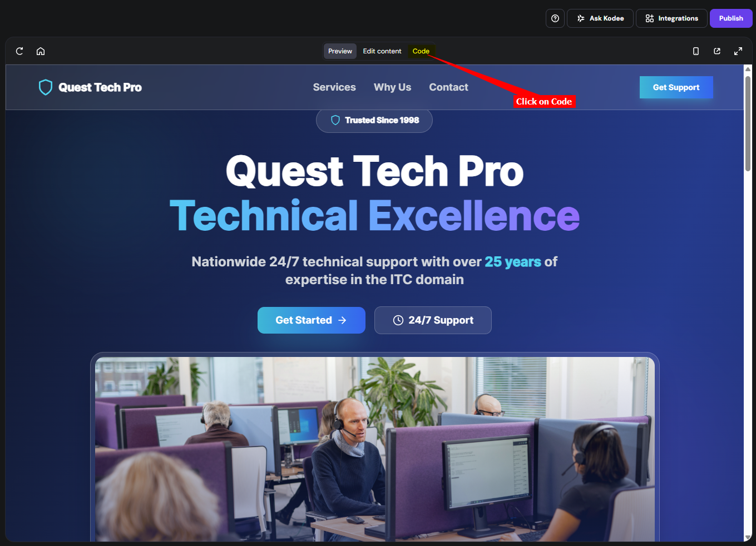
Task: Publish the website
Action: [731, 18]
